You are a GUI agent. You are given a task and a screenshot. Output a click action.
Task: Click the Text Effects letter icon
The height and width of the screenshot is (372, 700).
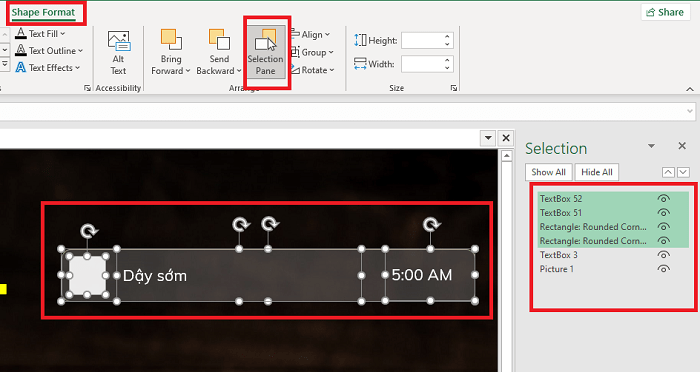point(21,67)
